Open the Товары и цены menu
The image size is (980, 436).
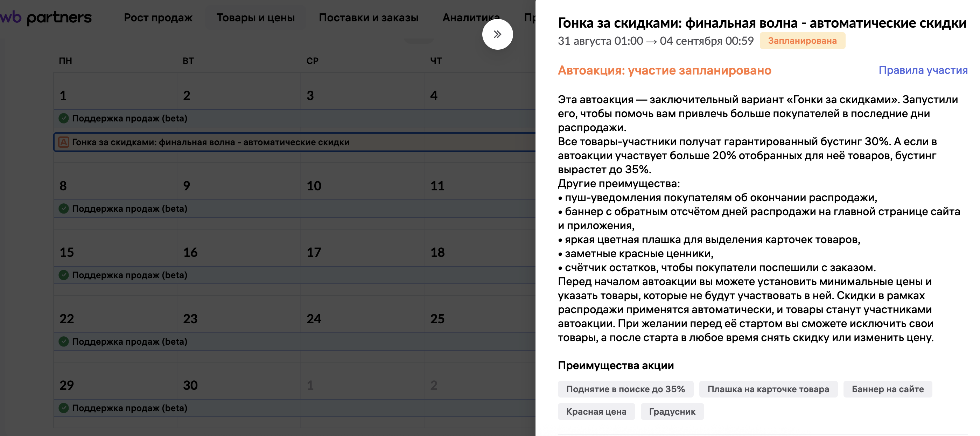(255, 17)
